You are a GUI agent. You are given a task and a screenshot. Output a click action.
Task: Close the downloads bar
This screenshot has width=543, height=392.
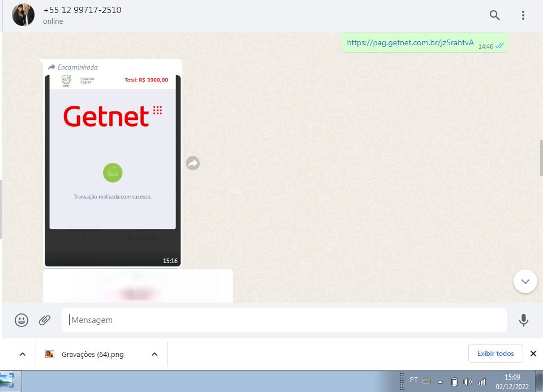pyautogui.click(x=533, y=354)
